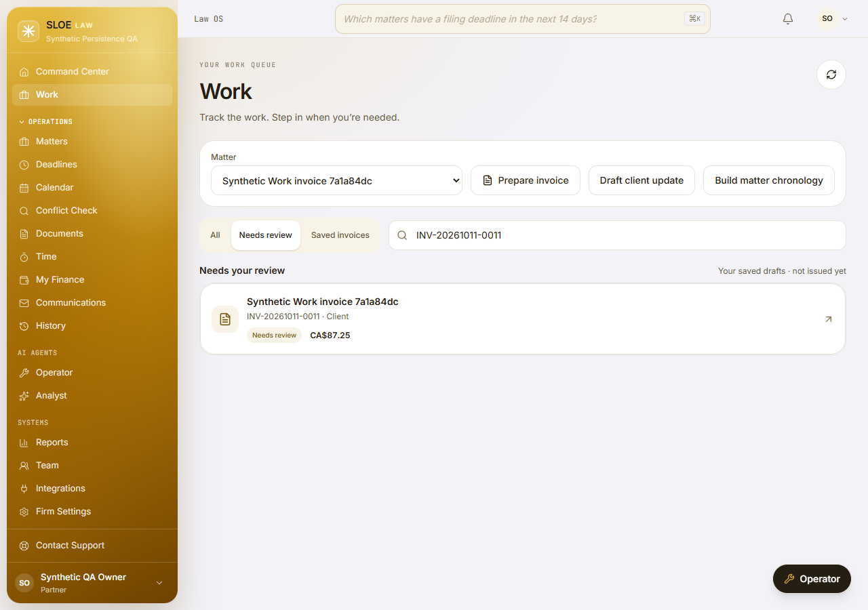Viewport: 868px width, 610px height.
Task: Open Team in the sidebar
Action: coord(92,465)
